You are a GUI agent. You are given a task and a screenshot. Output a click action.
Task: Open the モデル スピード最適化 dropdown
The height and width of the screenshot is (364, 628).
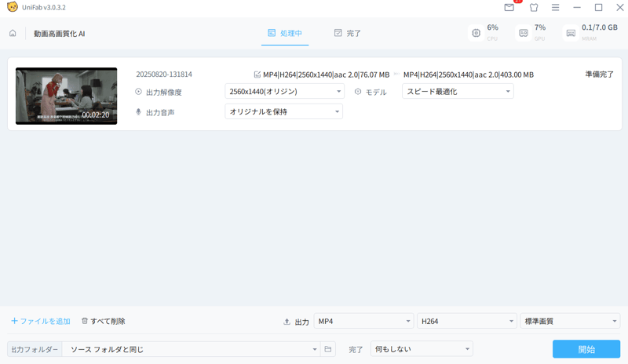pyautogui.click(x=458, y=92)
